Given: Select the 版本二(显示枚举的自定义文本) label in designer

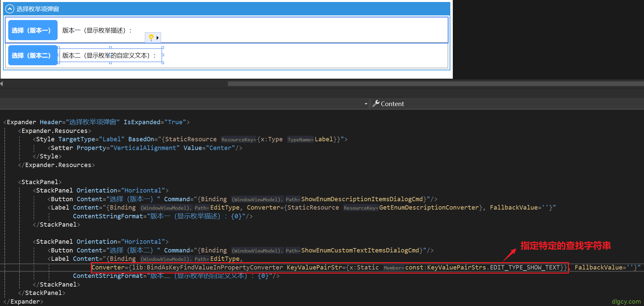Looking at the screenshot, I should pyautogui.click(x=110, y=56).
